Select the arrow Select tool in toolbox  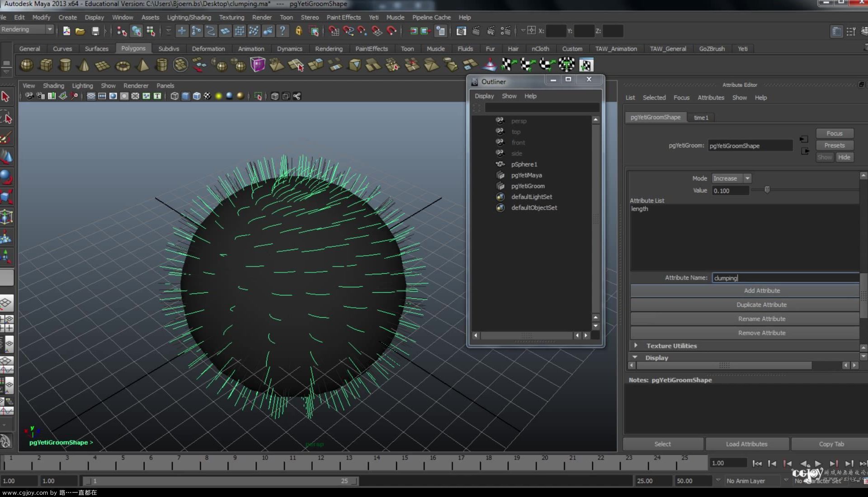pos(6,96)
